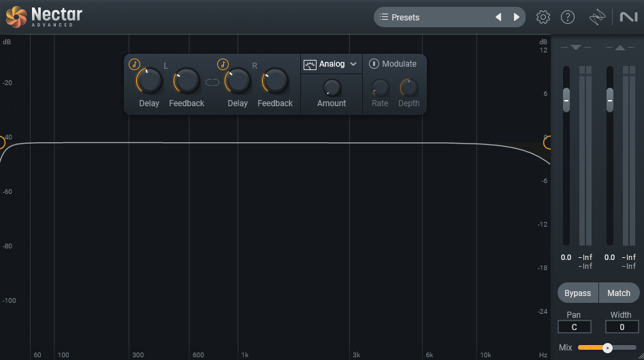Click the Amount knob
Viewport: 644px width, 360px height.
point(332,87)
